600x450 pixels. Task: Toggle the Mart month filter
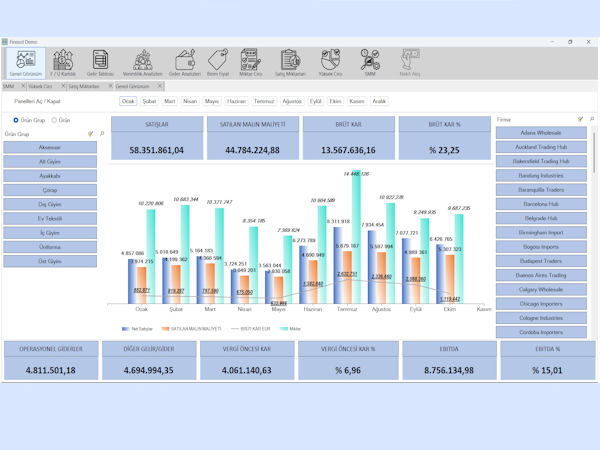coord(170,101)
